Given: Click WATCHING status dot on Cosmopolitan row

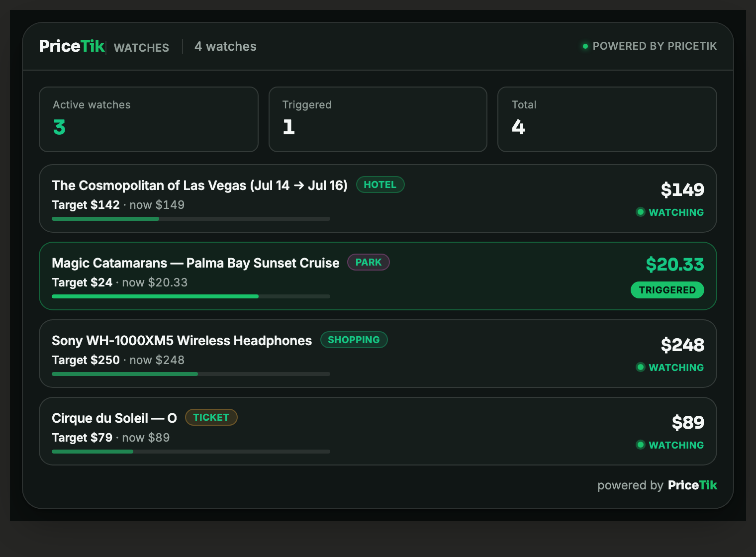Looking at the screenshot, I should coord(641,212).
